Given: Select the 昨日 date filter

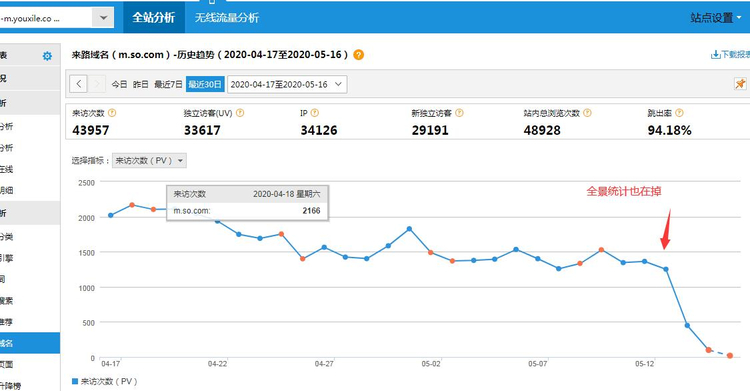Looking at the screenshot, I should pyautogui.click(x=141, y=84).
